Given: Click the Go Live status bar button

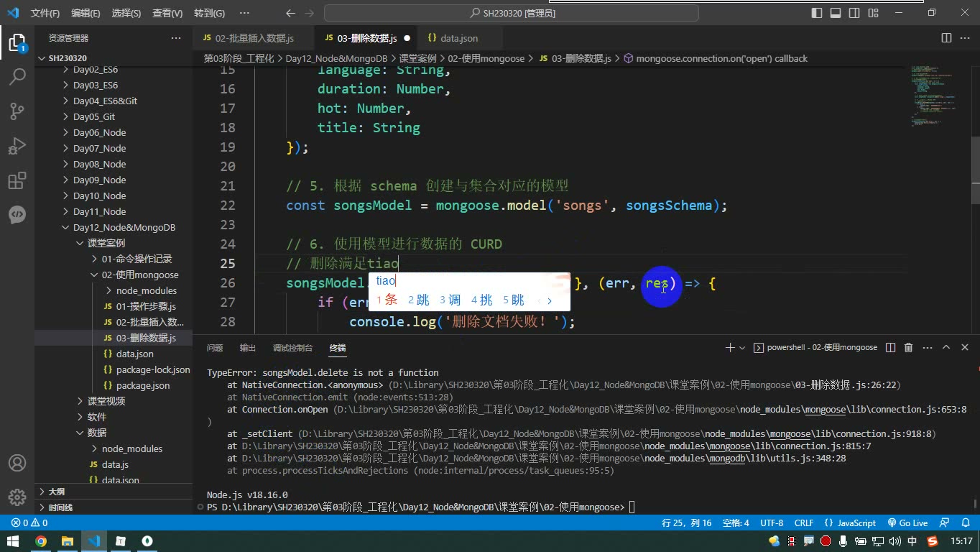Looking at the screenshot, I should [x=907, y=523].
